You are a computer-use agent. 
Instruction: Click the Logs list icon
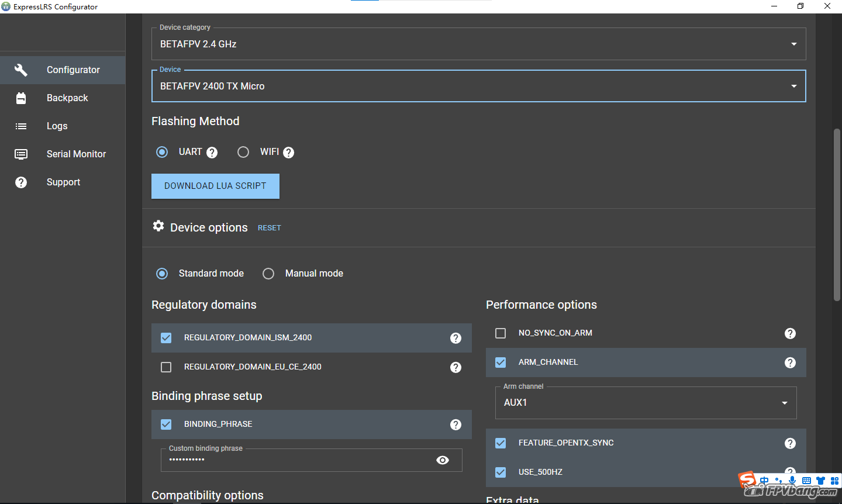click(21, 126)
